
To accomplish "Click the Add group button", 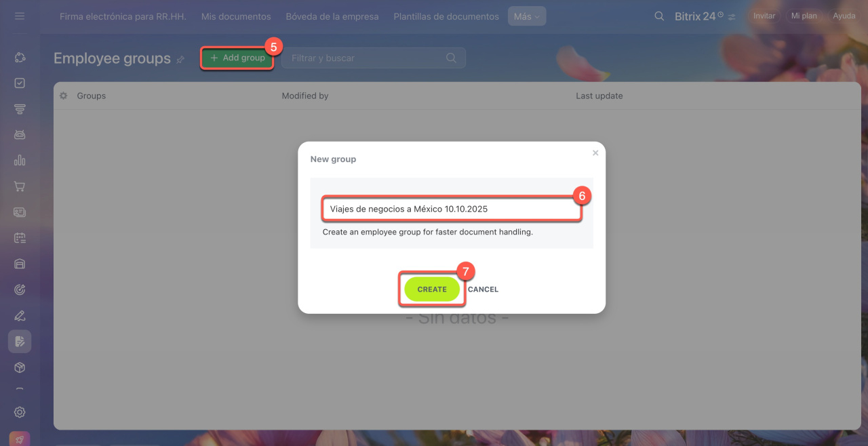I will pos(237,58).
